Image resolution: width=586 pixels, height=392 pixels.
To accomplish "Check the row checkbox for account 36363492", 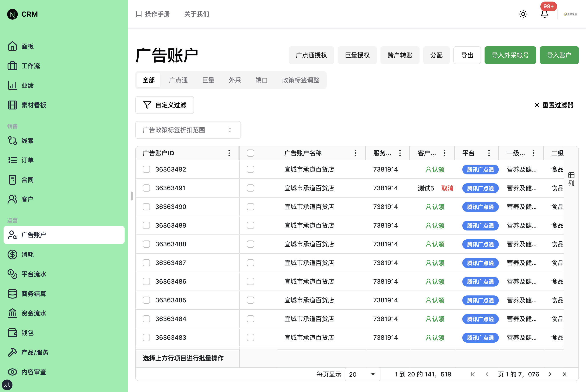I will click(x=146, y=169).
